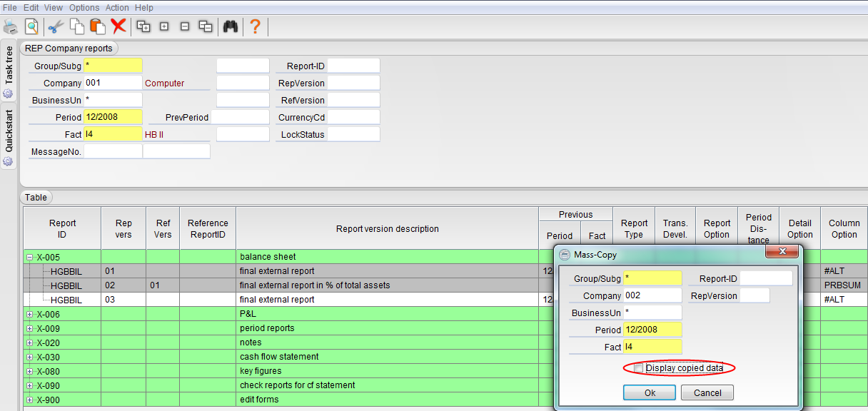
Task: Select the REP Company reports tab
Action: pos(69,49)
